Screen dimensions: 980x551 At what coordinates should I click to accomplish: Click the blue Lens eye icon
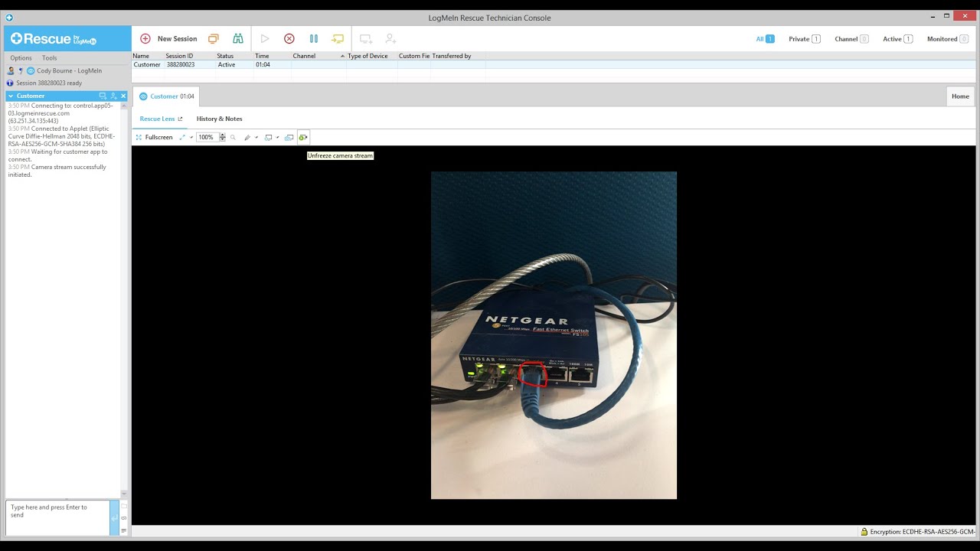pos(31,70)
